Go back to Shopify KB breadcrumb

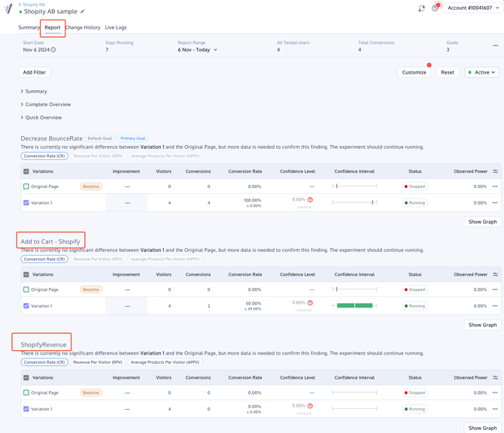(32, 5)
